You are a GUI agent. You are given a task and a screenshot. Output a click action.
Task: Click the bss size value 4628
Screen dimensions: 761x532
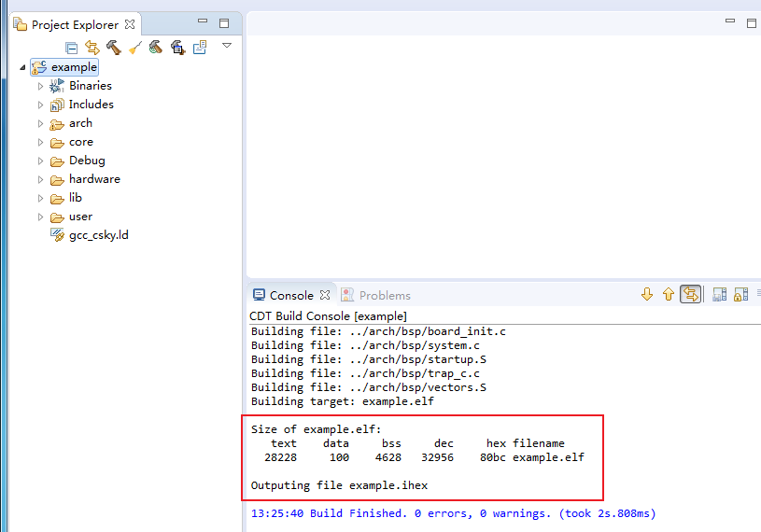(388, 457)
